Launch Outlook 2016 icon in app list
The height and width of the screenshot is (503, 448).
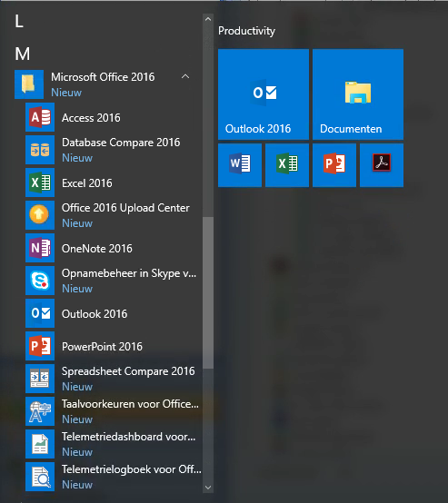click(x=40, y=313)
